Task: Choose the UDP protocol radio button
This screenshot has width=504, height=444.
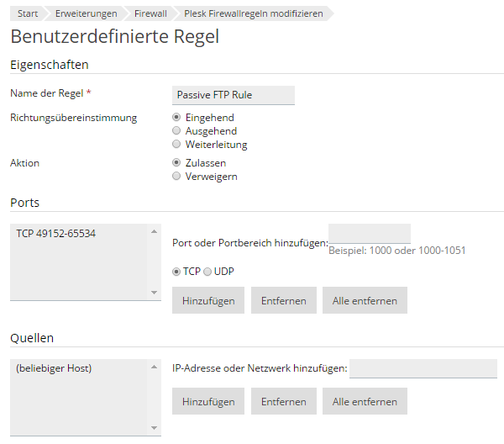Action: [x=207, y=272]
